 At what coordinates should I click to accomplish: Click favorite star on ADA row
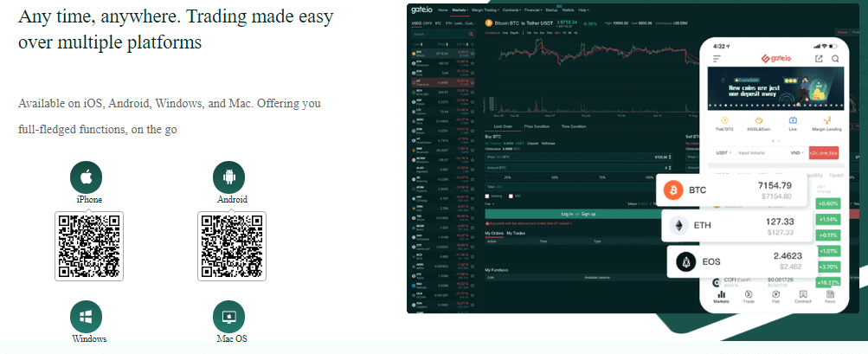coord(473,305)
